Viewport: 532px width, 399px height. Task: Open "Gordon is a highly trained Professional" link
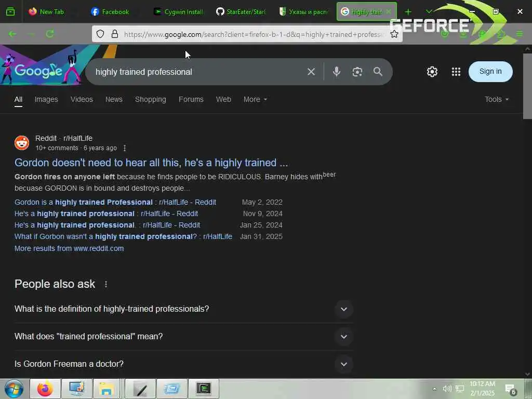pos(115,202)
